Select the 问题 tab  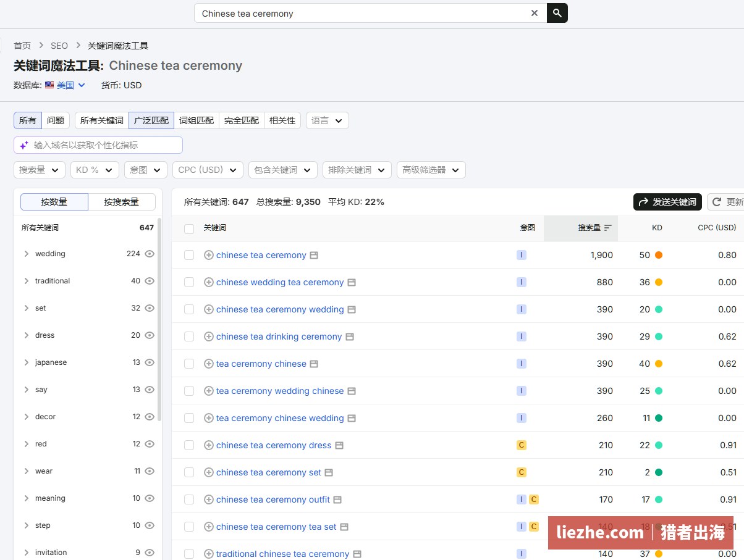56,120
